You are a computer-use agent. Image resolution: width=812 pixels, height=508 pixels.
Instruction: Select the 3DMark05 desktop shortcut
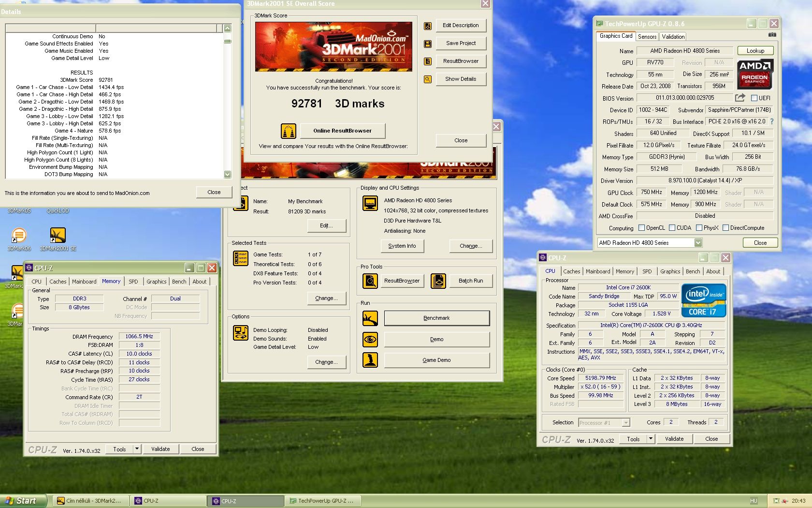[x=19, y=210]
